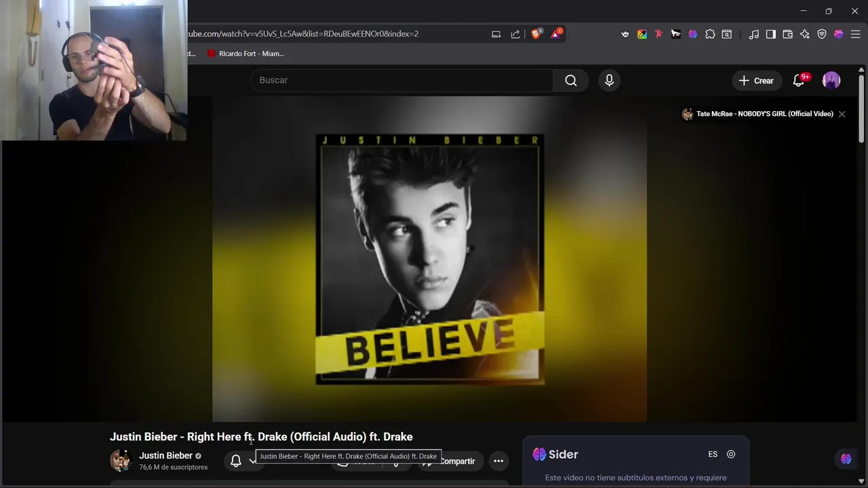Viewport: 868px width, 488px height.
Task: Click the Brave Shields lion icon
Action: point(536,34)
